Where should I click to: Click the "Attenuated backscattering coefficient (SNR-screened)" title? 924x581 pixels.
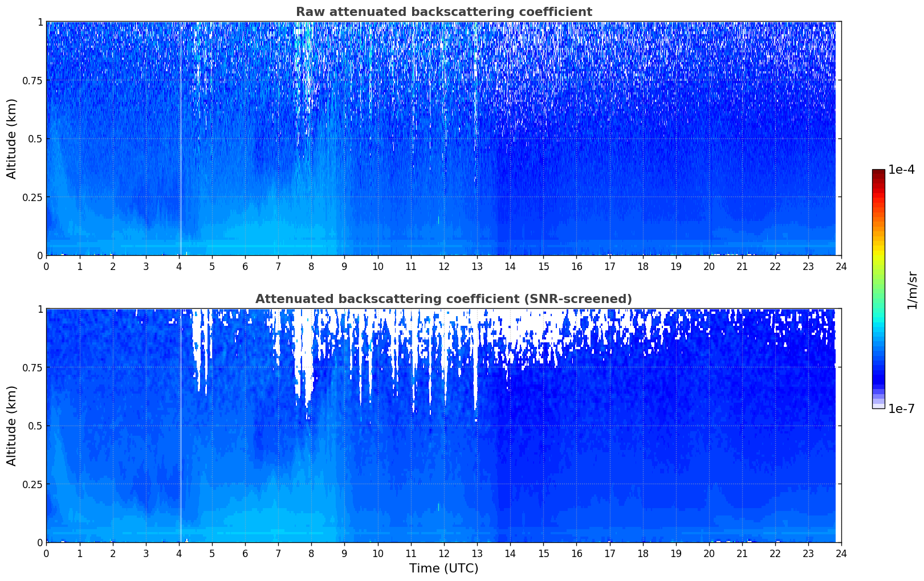(x=443, y=299)
